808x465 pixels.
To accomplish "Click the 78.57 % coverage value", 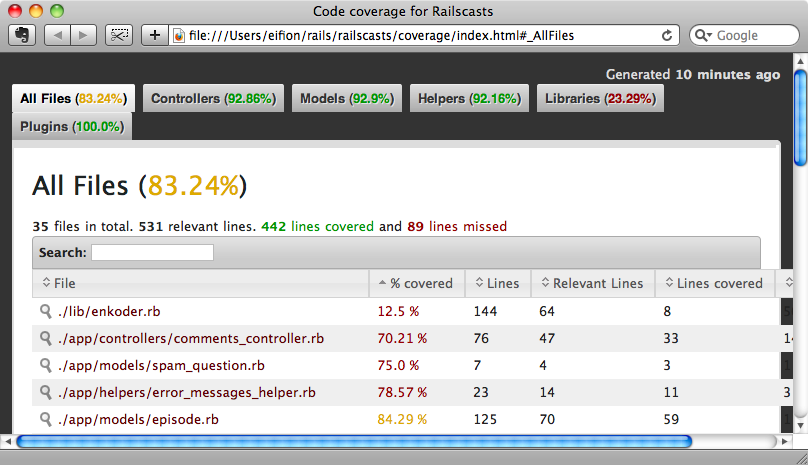I will [x=402, y=392].
